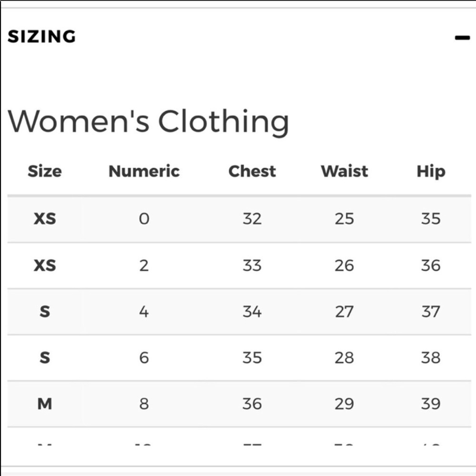Select the S row with numeric 4
Viewport: 476px width, 476px height.
tap(239, 312)
